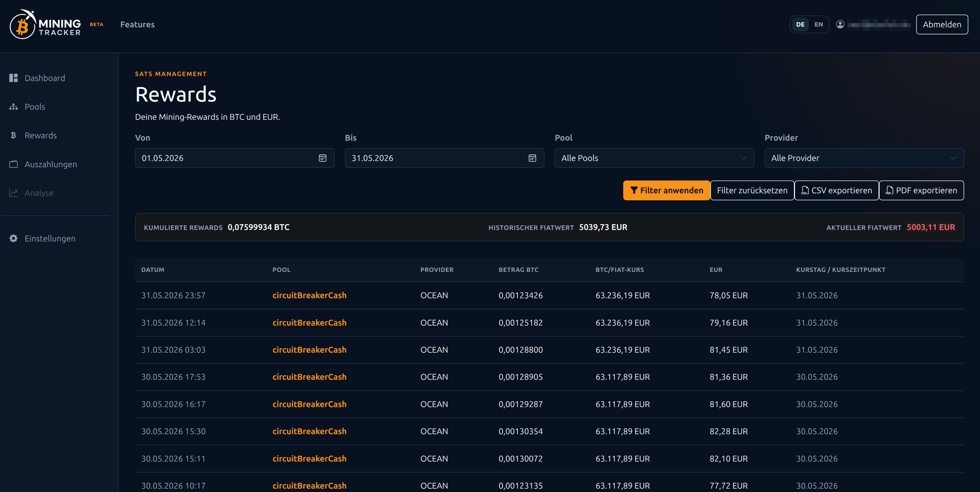Click the Dashboard grid icon
The height and width of the screenshot is (492, 980).
tap(14, 78)
